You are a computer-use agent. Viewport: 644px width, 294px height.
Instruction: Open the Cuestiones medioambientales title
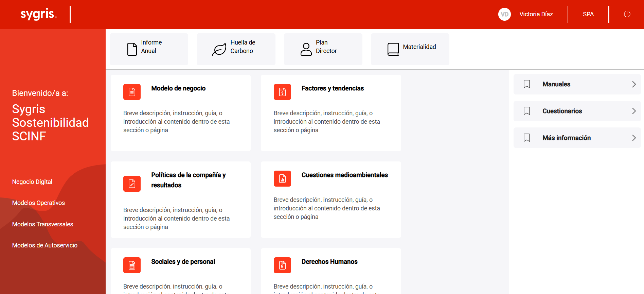[x=345, y=175]
